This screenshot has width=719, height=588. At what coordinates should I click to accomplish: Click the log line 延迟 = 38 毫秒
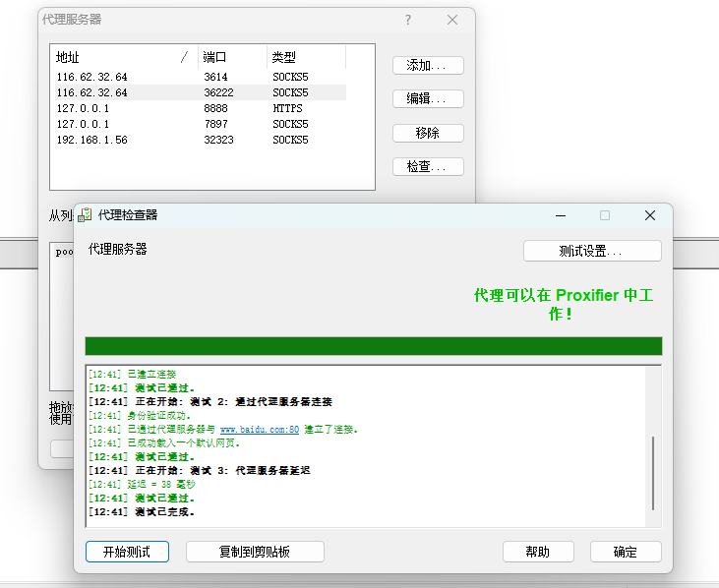point(143,485)
